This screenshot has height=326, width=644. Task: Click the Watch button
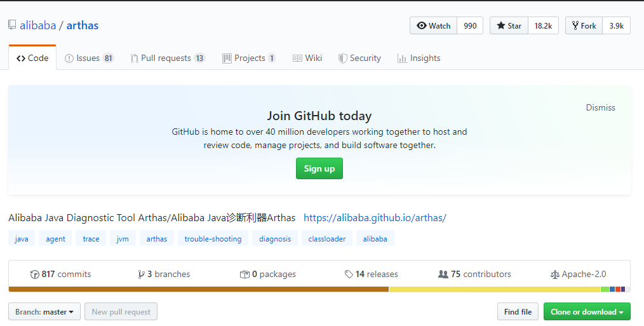[433, 25]
